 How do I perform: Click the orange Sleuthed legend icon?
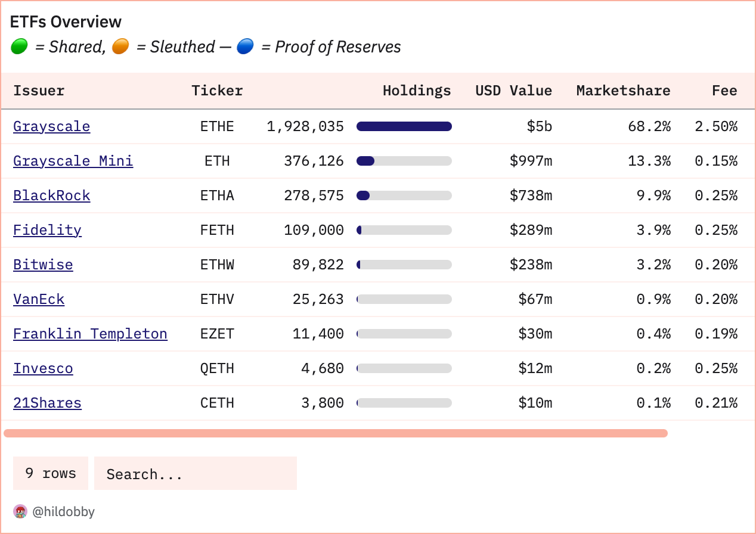120,46
